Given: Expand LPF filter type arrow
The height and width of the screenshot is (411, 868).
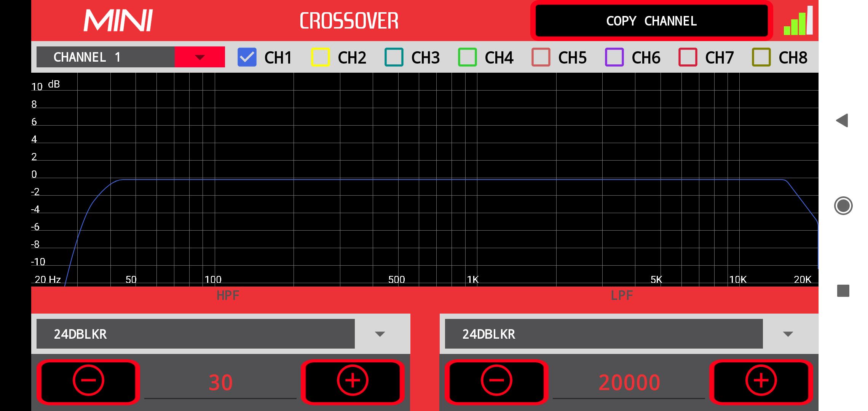Looking at the screenshot, I should click(x=788, y=334).
